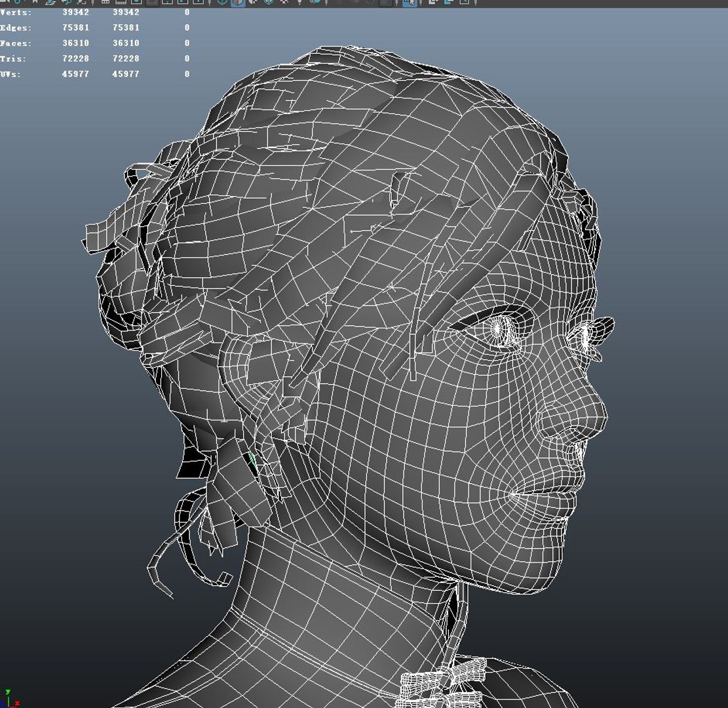The image size is (728, 708).
Task: Click the XYZ view axis gizmo
Action: point(9,699)
